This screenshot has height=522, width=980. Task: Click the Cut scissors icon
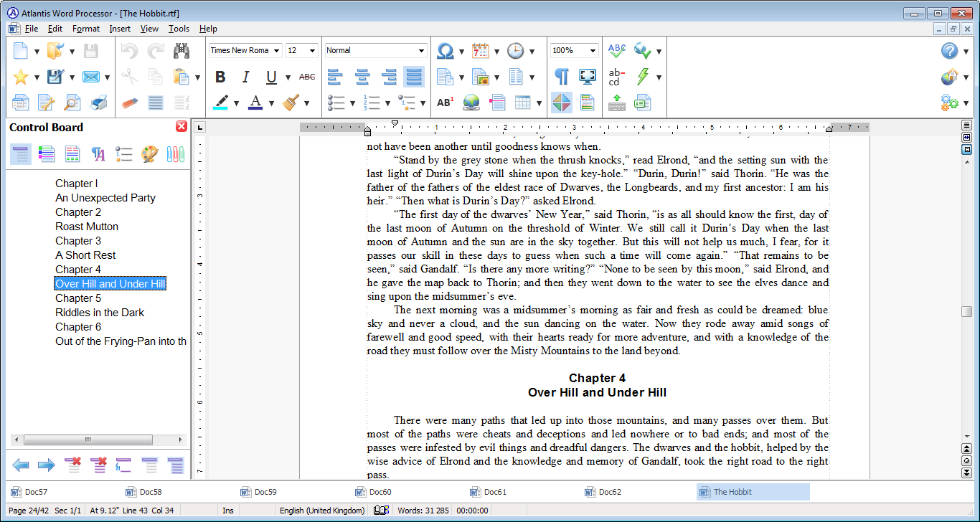click(x=129, y=77)
